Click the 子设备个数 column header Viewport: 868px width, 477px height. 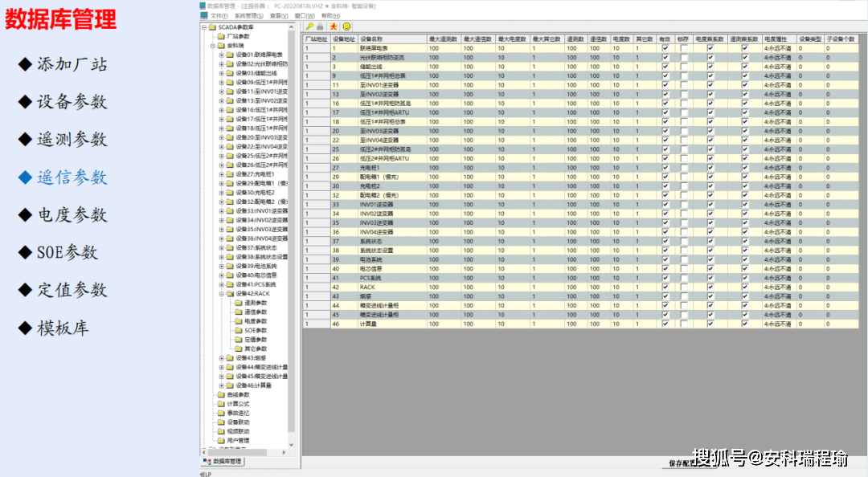(841, 39)
